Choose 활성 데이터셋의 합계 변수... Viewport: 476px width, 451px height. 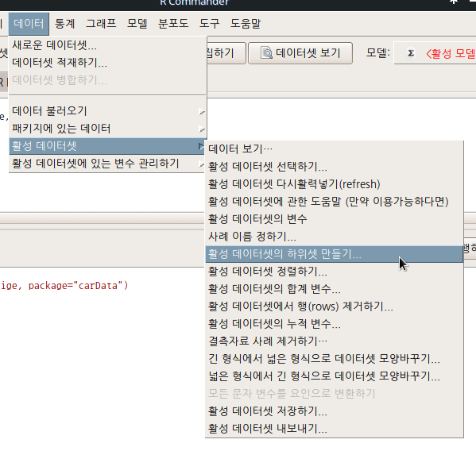point(335,289)
